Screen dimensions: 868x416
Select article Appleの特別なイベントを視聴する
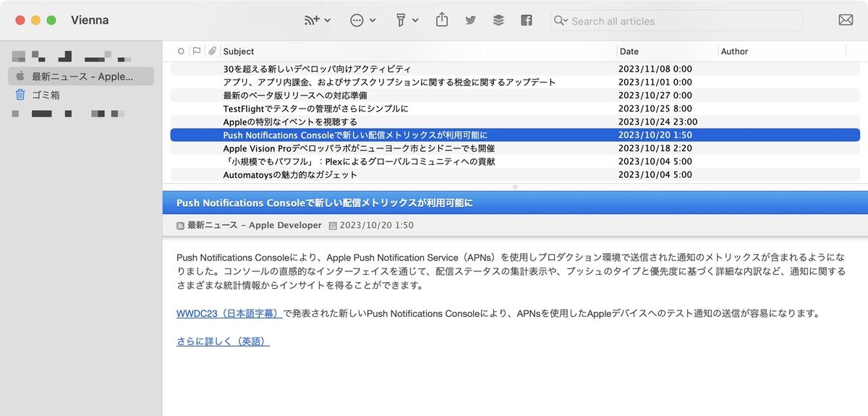tap(515, 122)
